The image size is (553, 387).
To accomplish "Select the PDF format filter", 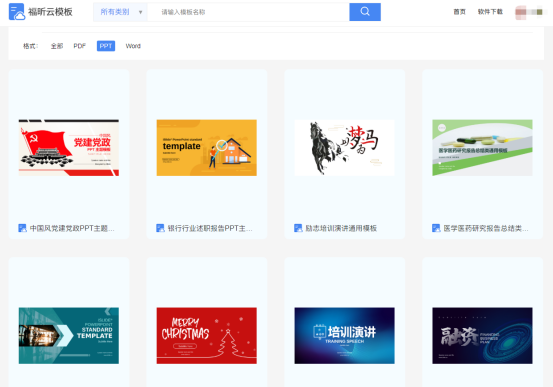I will point(79,46).
